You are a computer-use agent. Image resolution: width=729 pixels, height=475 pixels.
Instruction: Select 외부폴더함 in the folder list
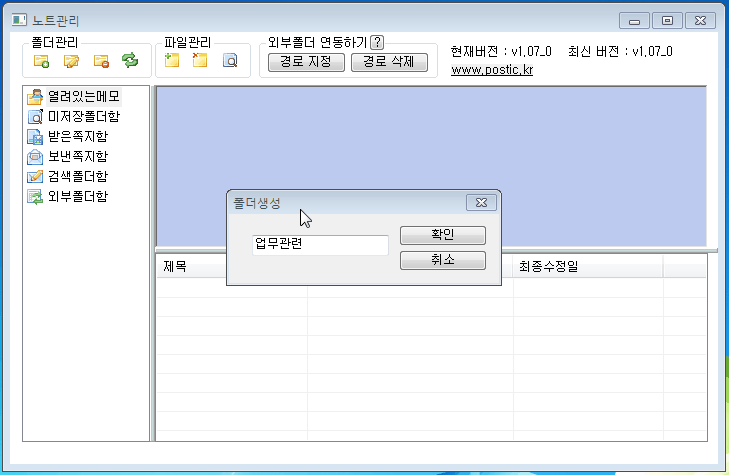[x=78, y=196]
